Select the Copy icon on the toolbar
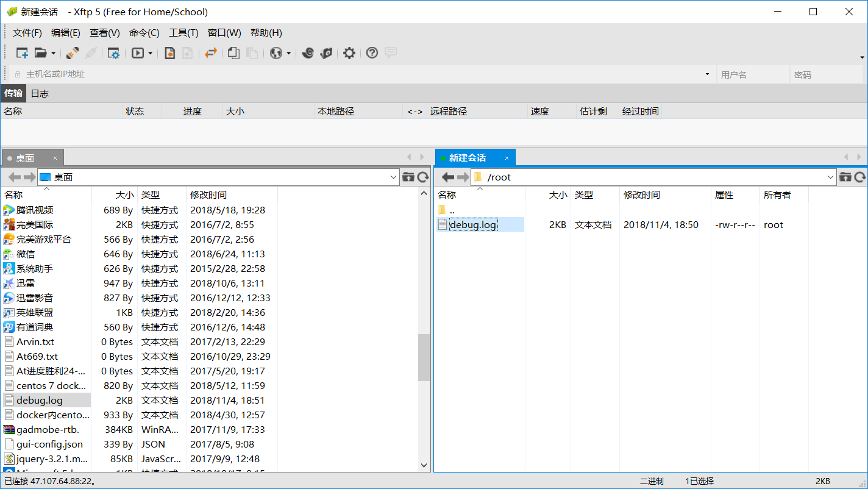Viewport: 868px width, 489px height. [x=234, y=53]
